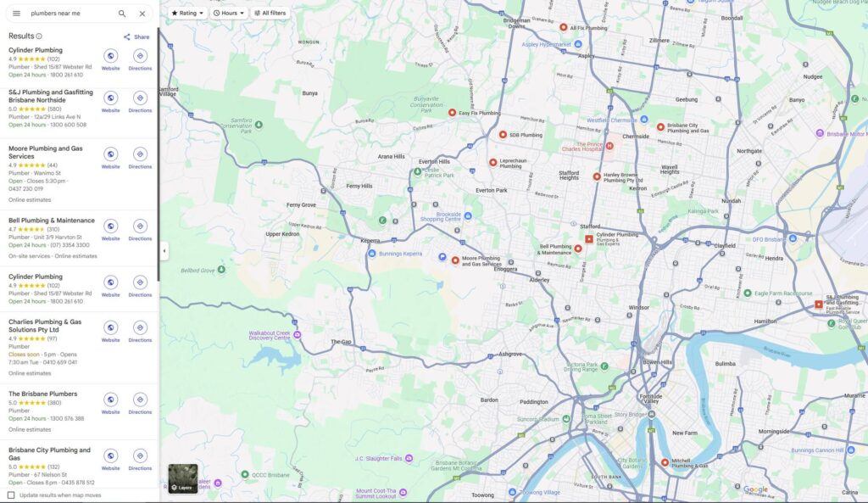Click The Prince Charles Hospital marker
Image resolution: width=868 pixels, height=503 pixels.
coord(609,146)
